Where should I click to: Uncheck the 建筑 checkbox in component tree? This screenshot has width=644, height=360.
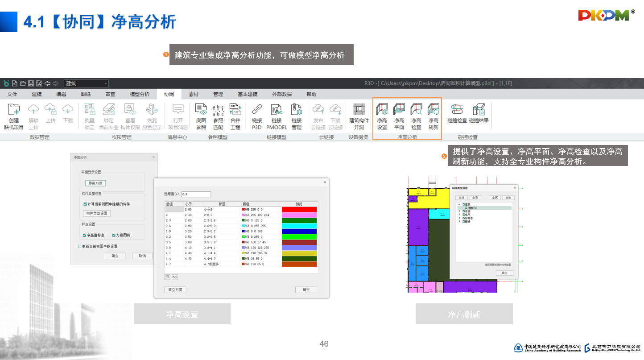pyautogui.click(x=464, y=204)
